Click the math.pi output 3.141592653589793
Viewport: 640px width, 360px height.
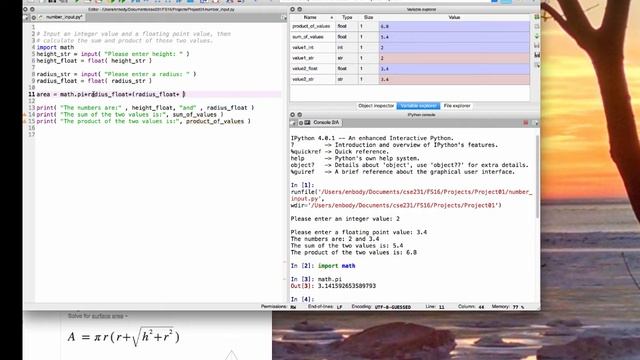(x=347, y=286)
